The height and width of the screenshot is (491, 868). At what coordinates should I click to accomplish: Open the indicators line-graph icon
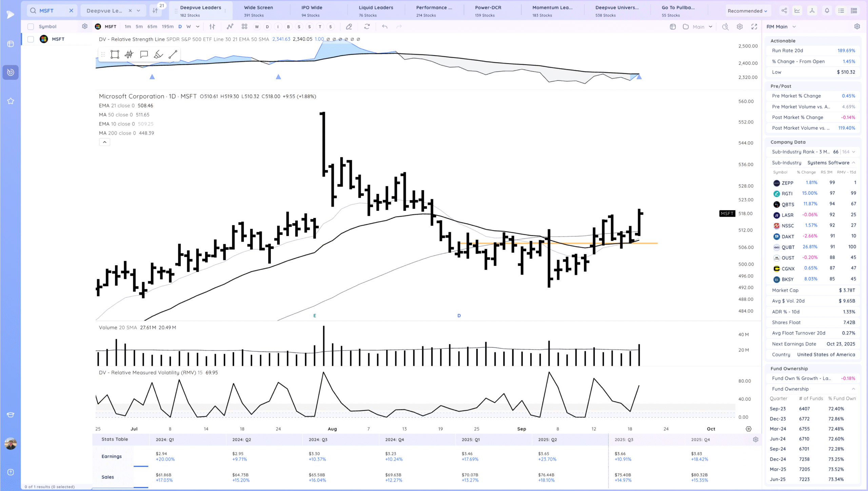pos(230,26)
